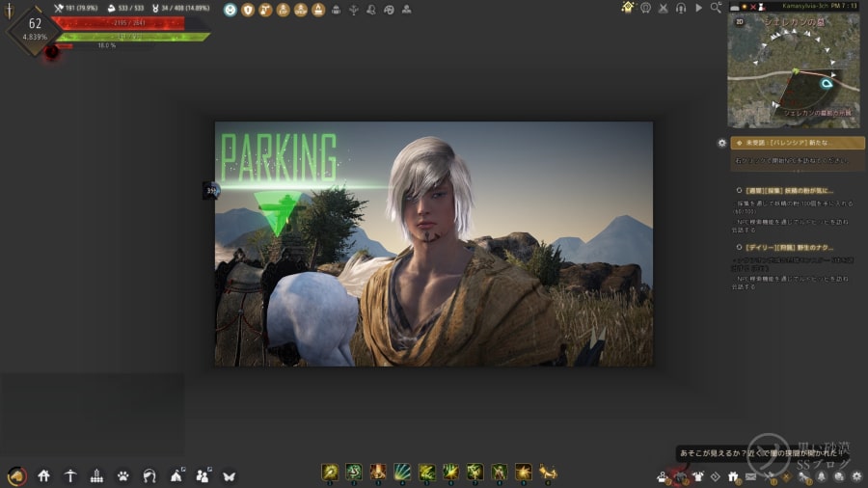Click the minimap to open world map
The image size is (868, 488).
(x=794, y=70)
